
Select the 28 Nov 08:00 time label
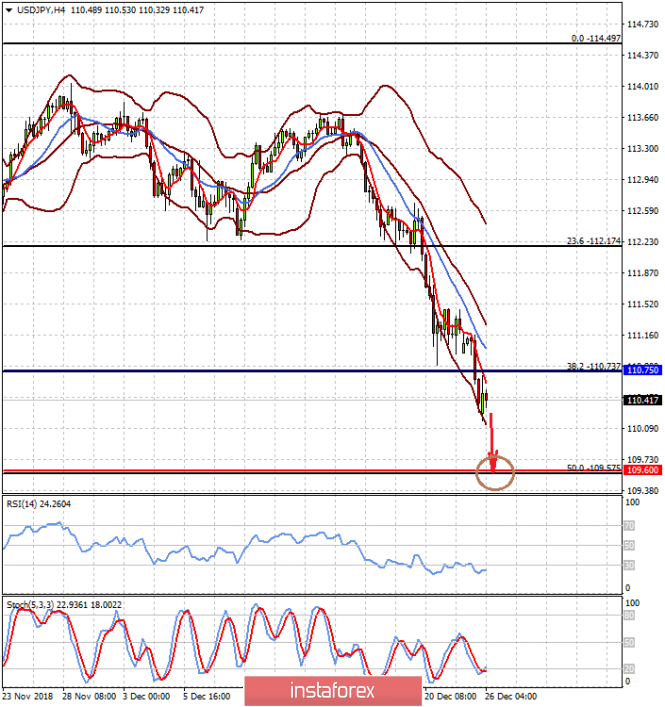(x=89, y=697)
